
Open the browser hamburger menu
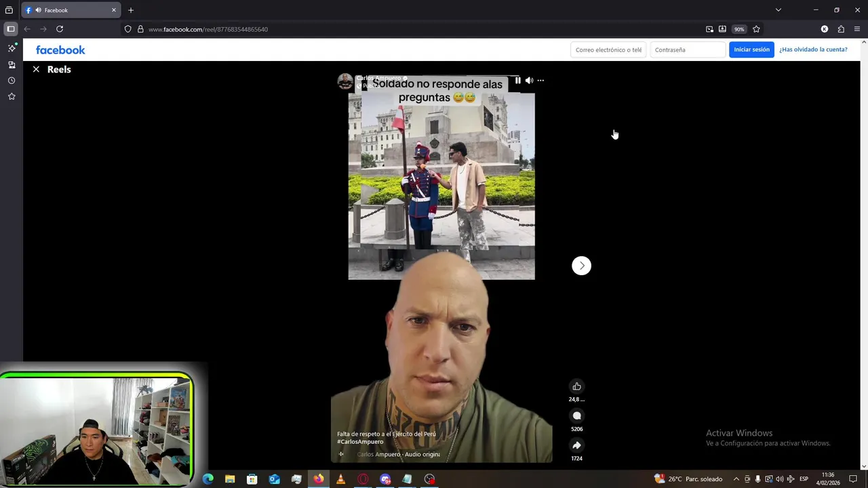tap(857, 29)
